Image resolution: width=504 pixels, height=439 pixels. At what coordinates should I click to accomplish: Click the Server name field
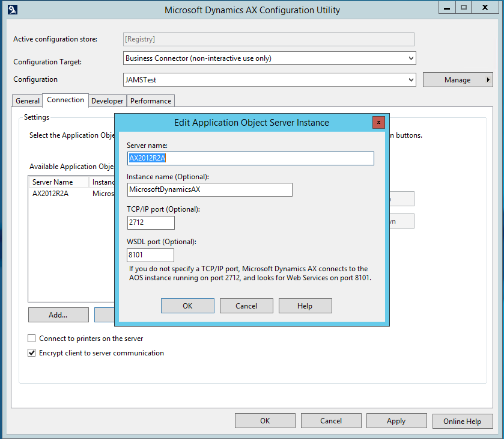coord(250,158)
